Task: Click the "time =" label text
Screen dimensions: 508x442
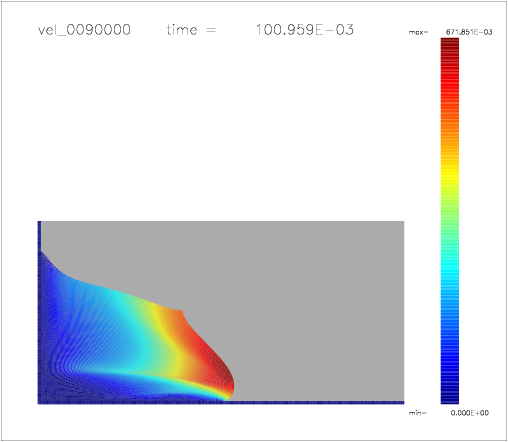Action: [x=191, y=30]
